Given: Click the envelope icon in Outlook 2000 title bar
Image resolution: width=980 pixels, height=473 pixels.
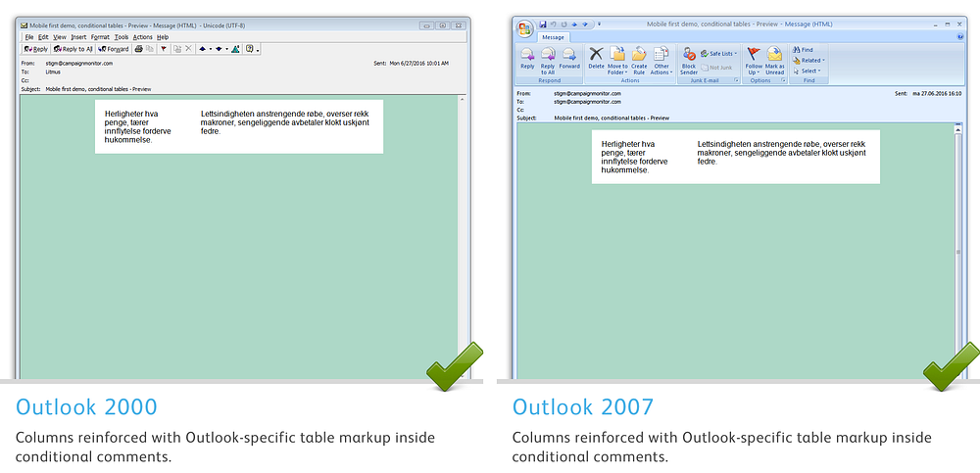Looking at the screenshot, I should (x=24, y=25).
